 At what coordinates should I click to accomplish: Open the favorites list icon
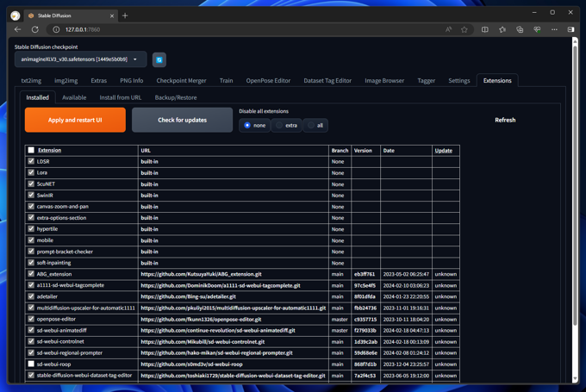(x=502, y=29)
